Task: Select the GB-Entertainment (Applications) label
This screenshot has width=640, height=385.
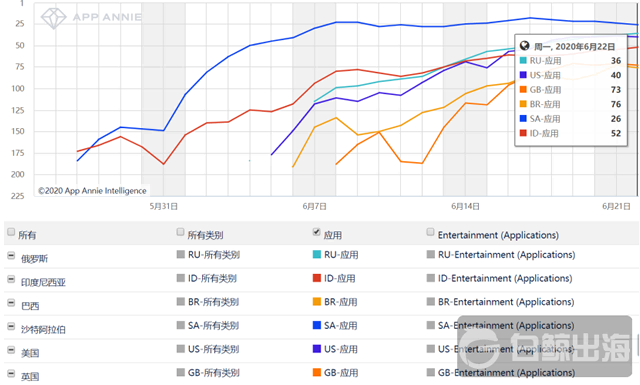Action: pyautogui.click(x=507, y=373)
